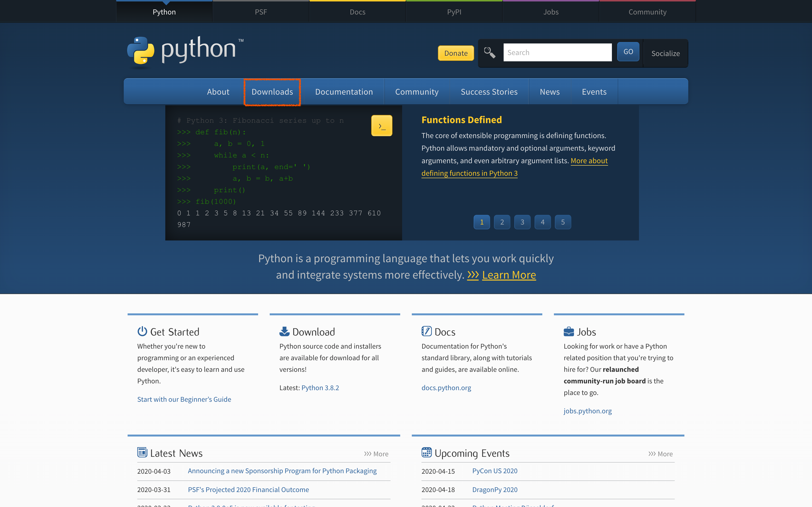Click the Jobs briefcase icon
This screenshot has width=812, height=507.
coord(568,331)
